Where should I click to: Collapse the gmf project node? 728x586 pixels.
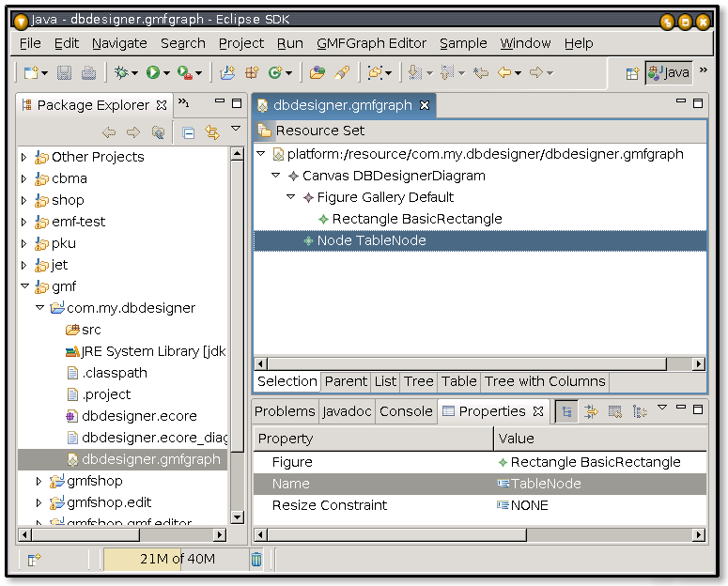[x=24, y=286]
